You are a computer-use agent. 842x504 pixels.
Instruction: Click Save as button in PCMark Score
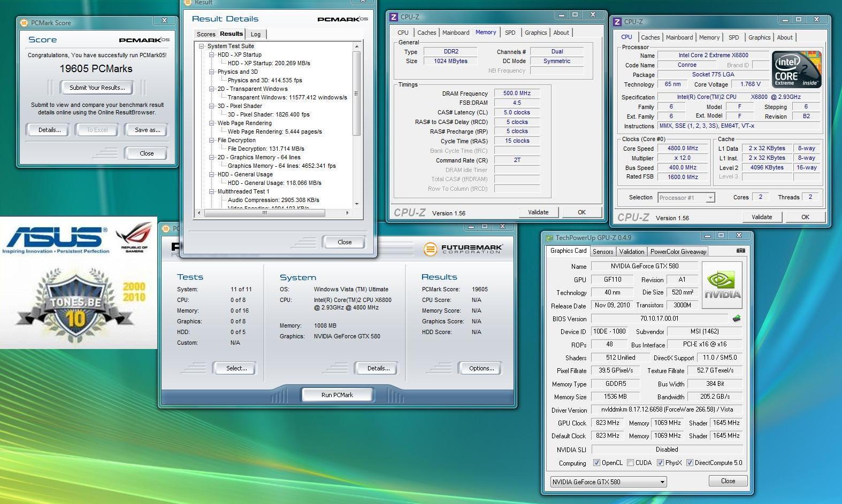tap(147, 130)
